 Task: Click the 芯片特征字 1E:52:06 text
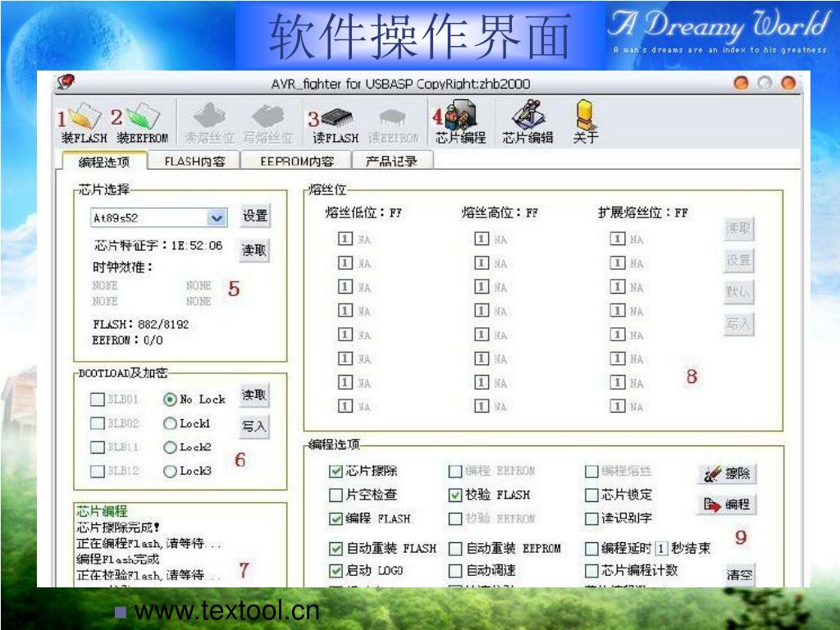pyautogui.click(x=158, y=245)
